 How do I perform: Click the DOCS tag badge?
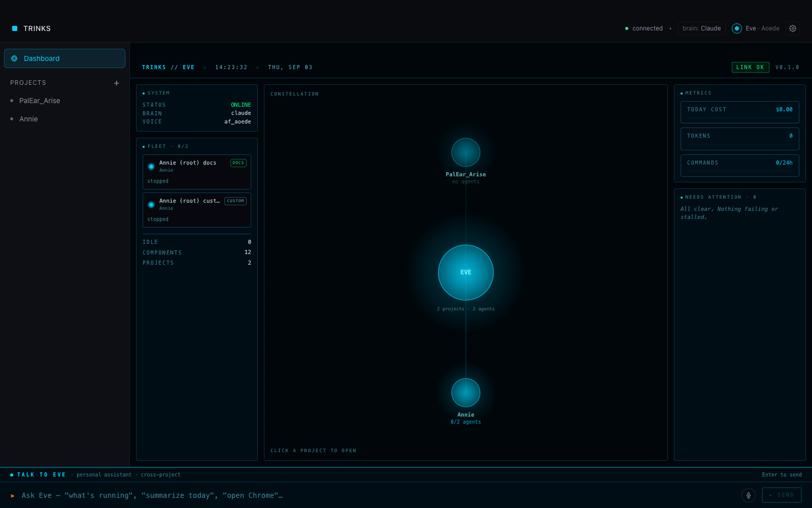239,163
